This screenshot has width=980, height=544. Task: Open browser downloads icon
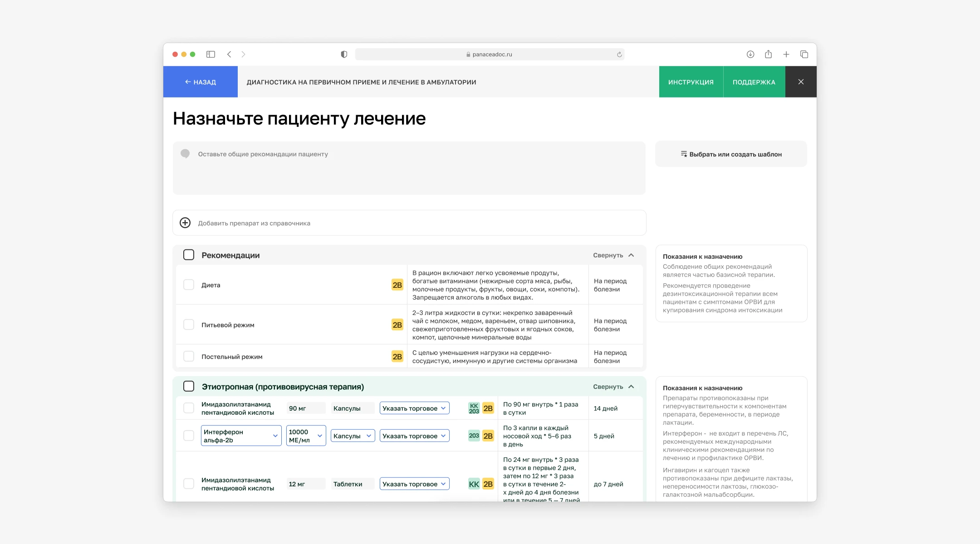pos(750,54)
